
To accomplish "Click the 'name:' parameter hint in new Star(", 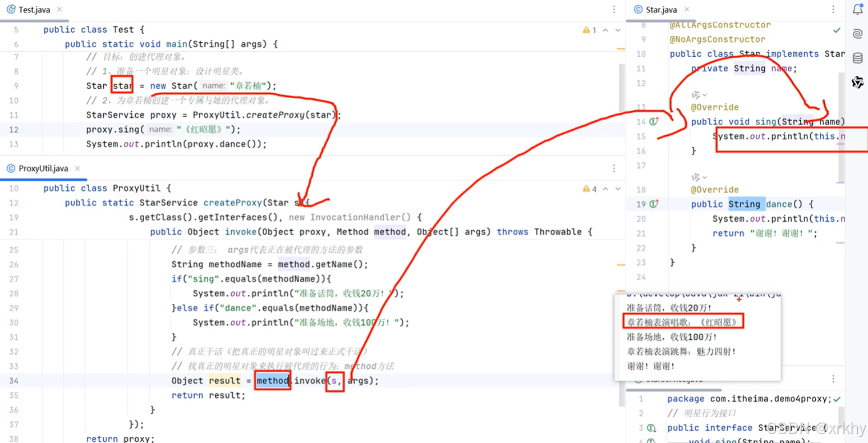I will (214, 86).
